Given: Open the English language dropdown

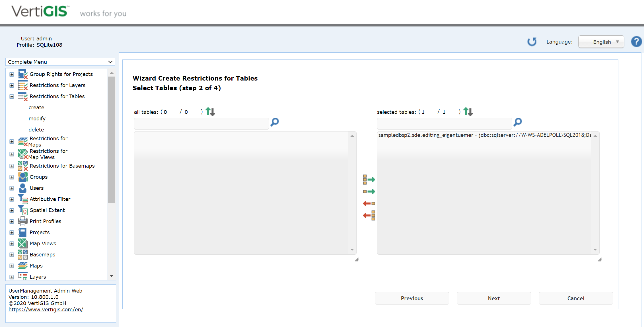Looking at the screenshot, I should [601, 42].
